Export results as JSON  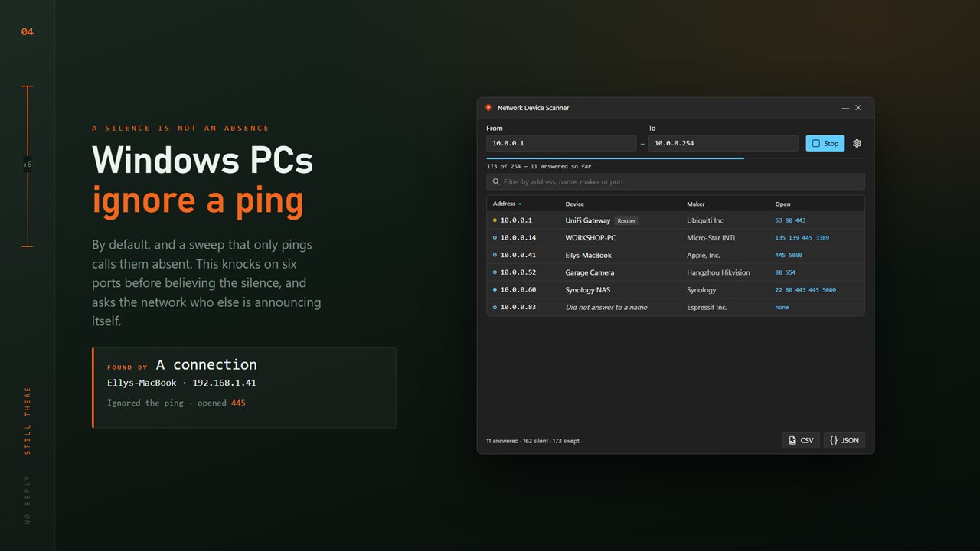[x=844, y=440]
